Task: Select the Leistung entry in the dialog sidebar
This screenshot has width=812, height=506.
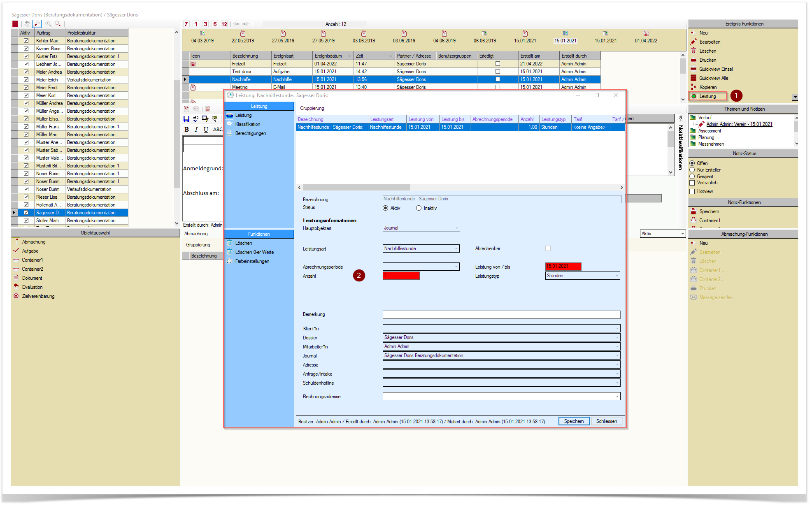Action: coord(243,115)
